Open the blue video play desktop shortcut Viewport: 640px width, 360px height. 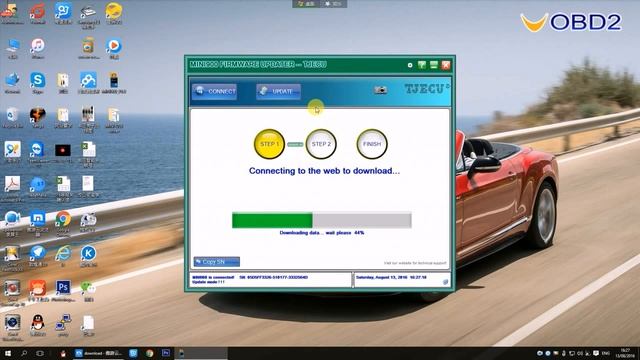coord(114,48)
